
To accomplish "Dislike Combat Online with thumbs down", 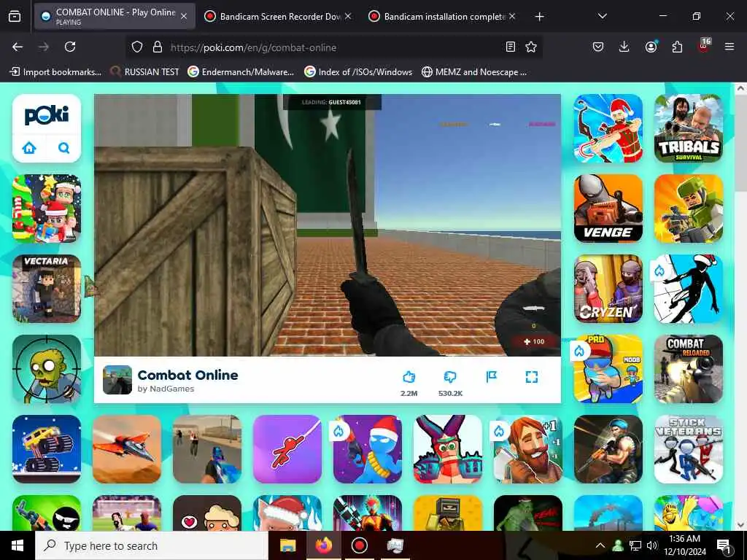I will (x=450, y=377).
